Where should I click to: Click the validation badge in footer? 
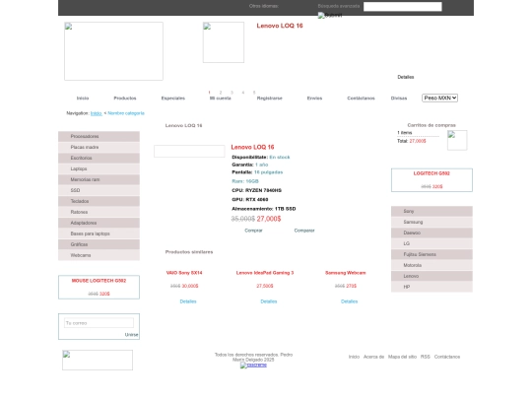pyautogui.click(x=253, y=366)
